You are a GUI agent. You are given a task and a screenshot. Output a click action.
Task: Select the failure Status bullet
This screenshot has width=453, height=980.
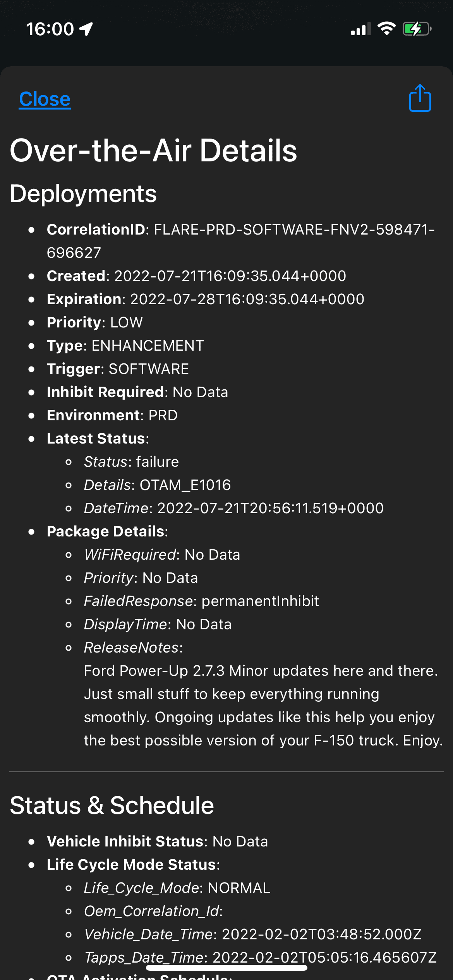click(130, 461)
